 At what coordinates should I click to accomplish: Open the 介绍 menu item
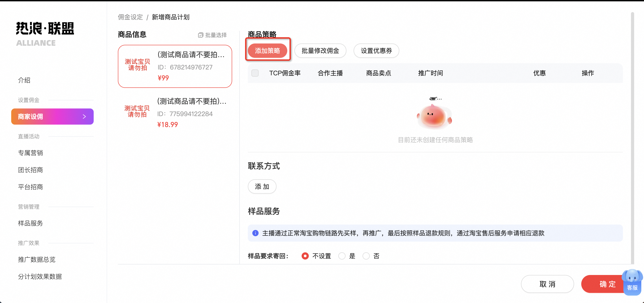click(x=24, y=80)
